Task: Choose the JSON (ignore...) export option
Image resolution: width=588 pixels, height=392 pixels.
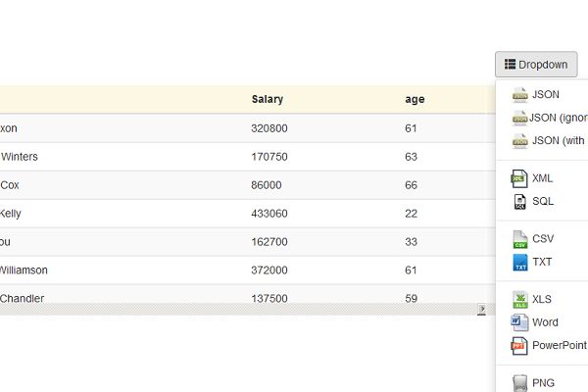Action: pos(557,118)
